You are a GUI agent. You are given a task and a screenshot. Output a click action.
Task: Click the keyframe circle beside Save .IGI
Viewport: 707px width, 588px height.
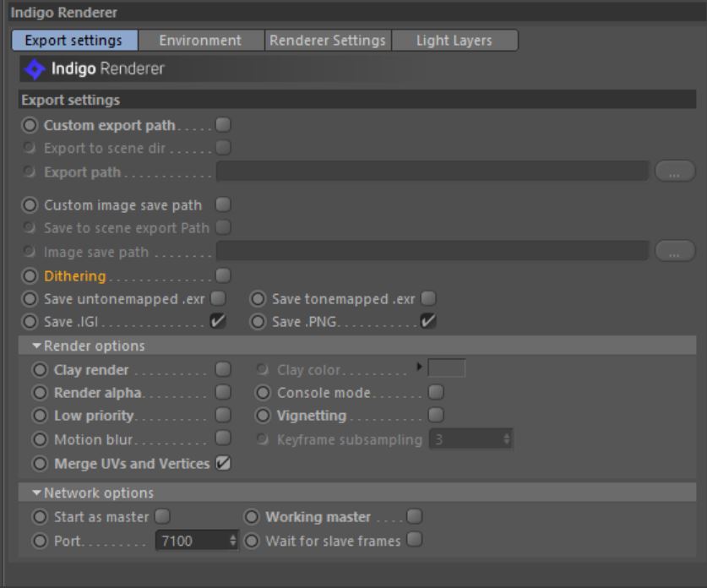tap(30, 321)
